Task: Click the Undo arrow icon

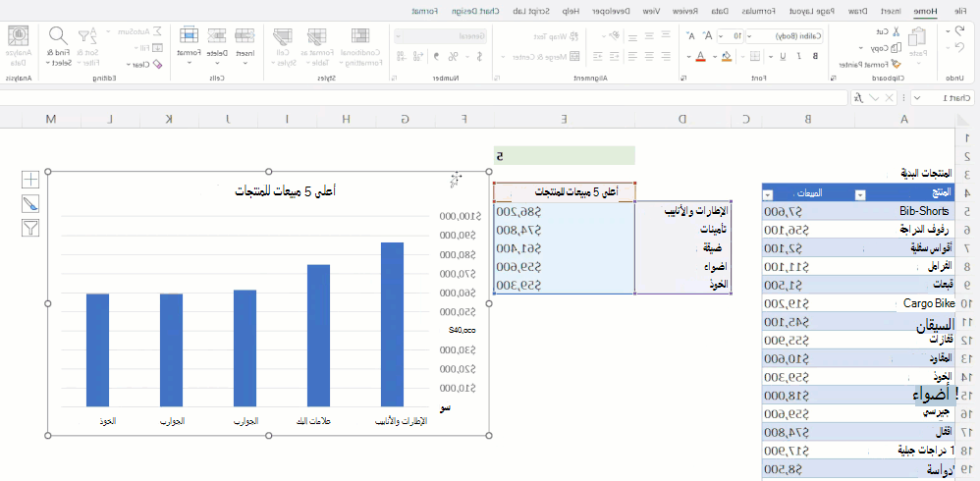Action: point(959,31)
